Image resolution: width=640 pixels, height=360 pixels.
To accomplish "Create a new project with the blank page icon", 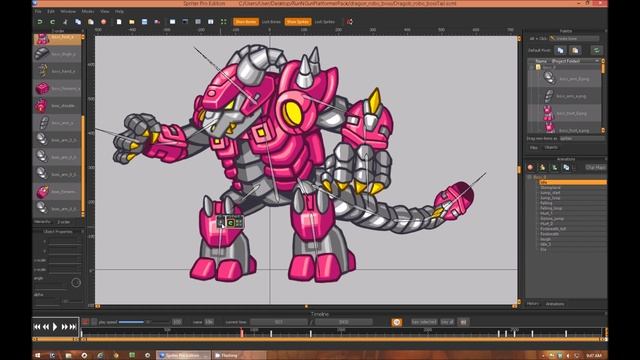I will tap(119, 22).
